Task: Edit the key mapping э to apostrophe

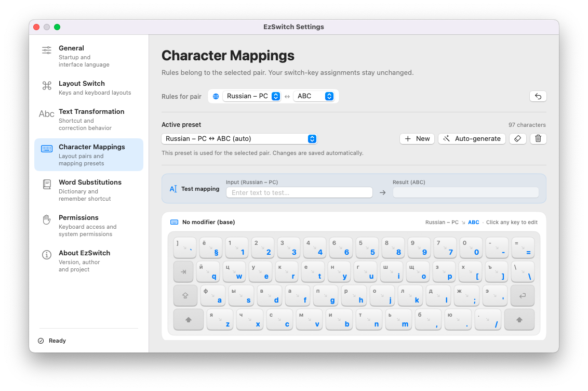Action: tap(495, 296)
